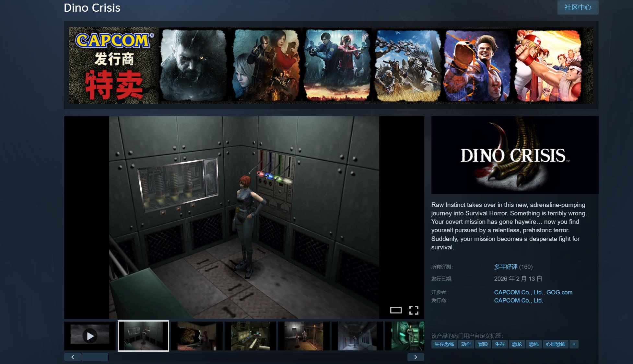This screenshot has width=633, height=364.
Task: Toggle theater mode rectangle icon
Action: point(396,310)
